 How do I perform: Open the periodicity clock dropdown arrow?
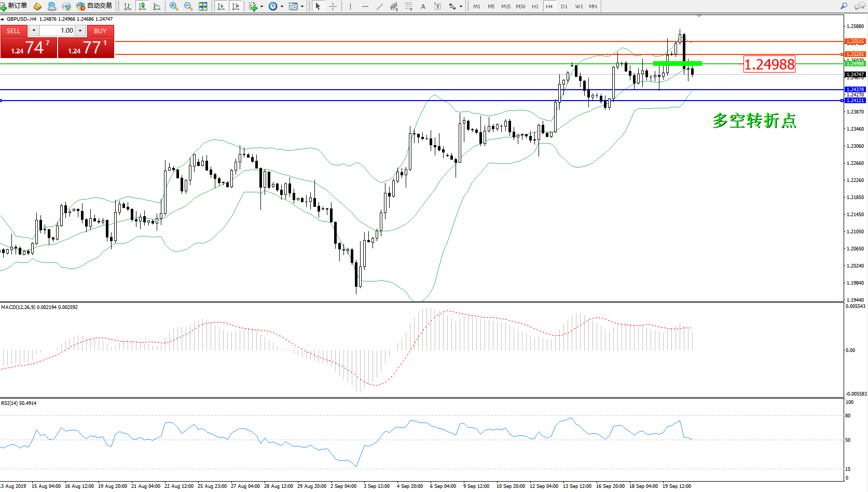tap(282, 7)
